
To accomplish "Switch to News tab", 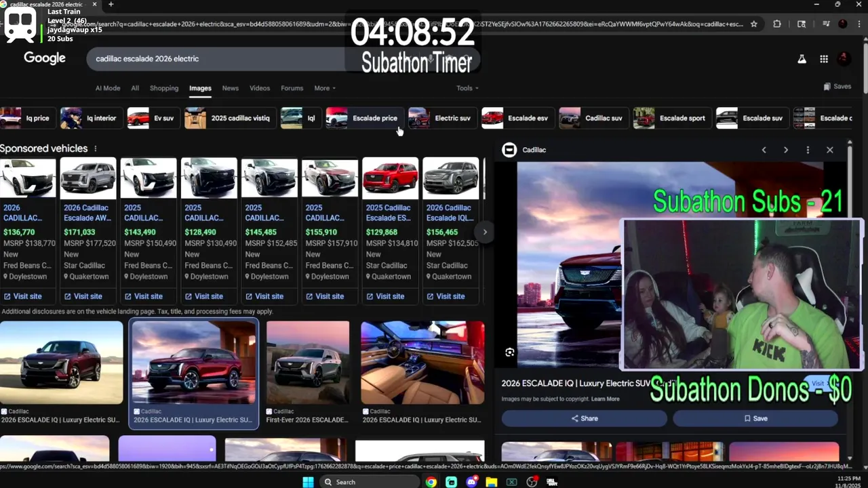I will 231,88.
